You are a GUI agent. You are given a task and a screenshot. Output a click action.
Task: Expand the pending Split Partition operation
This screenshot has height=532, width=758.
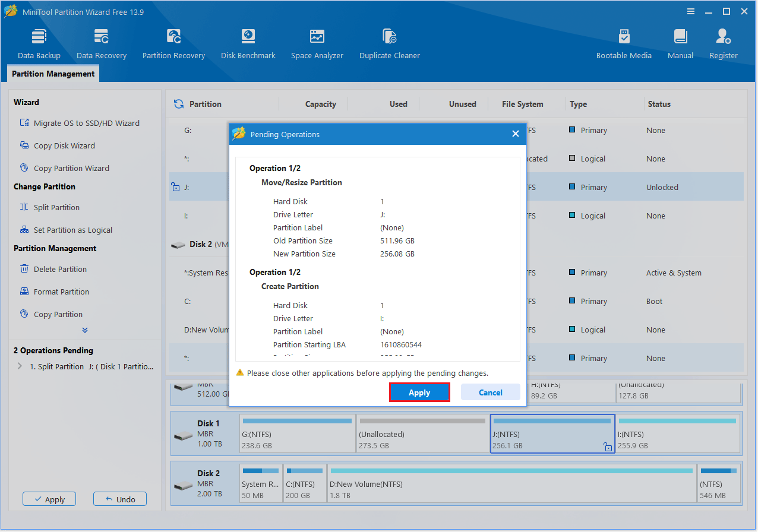(x=20, y=366)
